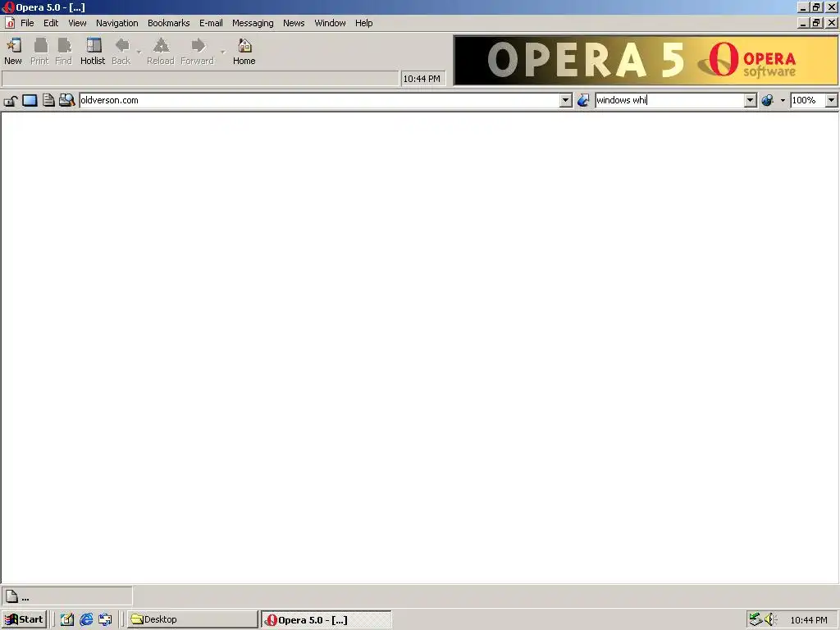840x630 pixels.
Task: Go to the Home page
Action: 244,52
